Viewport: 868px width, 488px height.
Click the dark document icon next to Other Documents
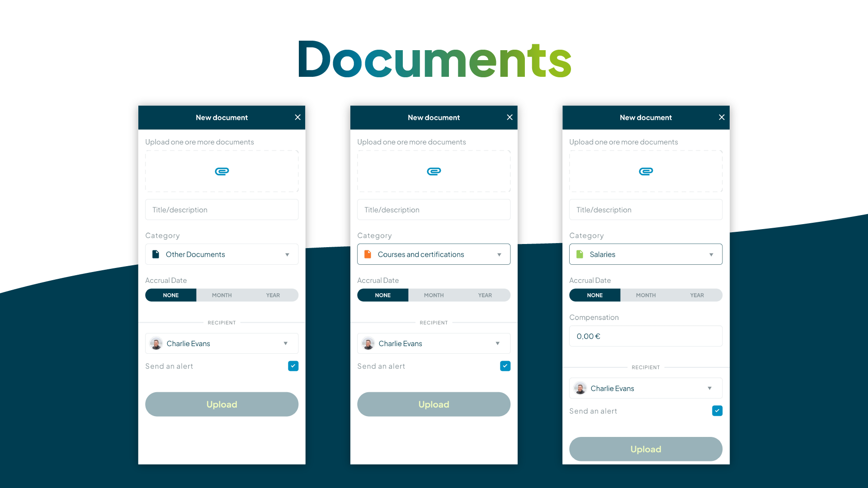pyautogui.click(x=157, y=254)
